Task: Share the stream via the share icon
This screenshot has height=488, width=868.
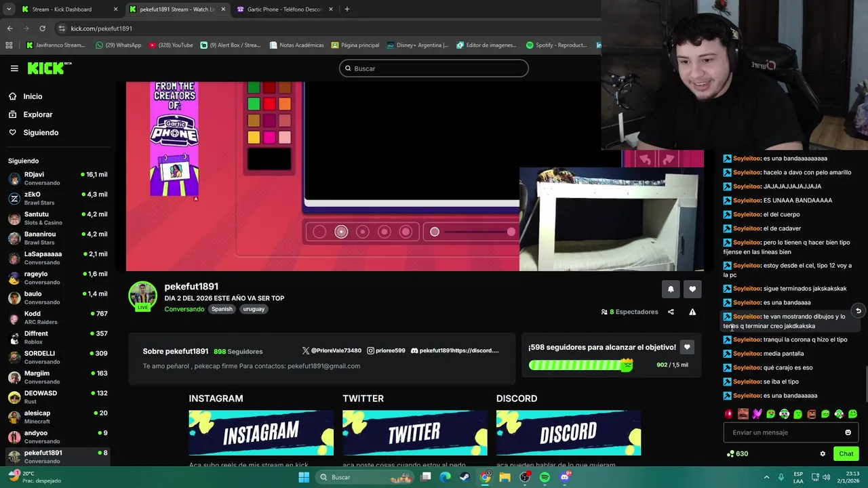Action: pos(671,312)
